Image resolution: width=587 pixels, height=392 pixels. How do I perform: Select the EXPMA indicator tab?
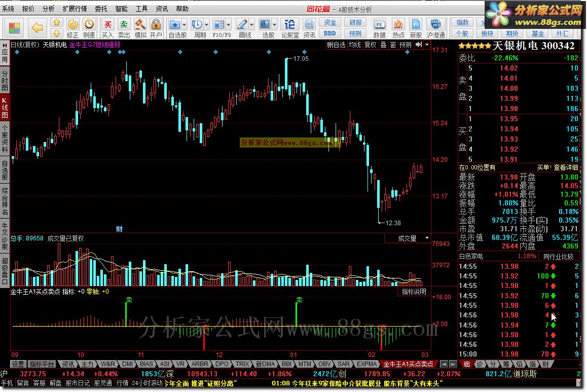tap(366, 364)
